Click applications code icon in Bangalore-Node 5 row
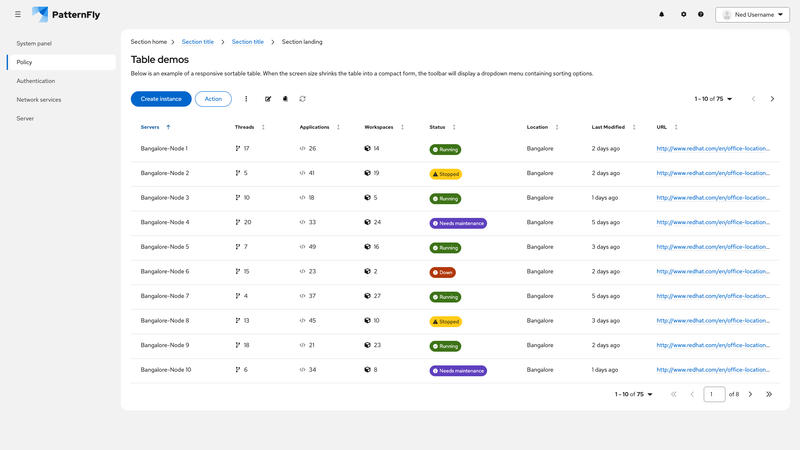This screenshot has height=450, width=800. pyautogui.click(x=303, y=247)
